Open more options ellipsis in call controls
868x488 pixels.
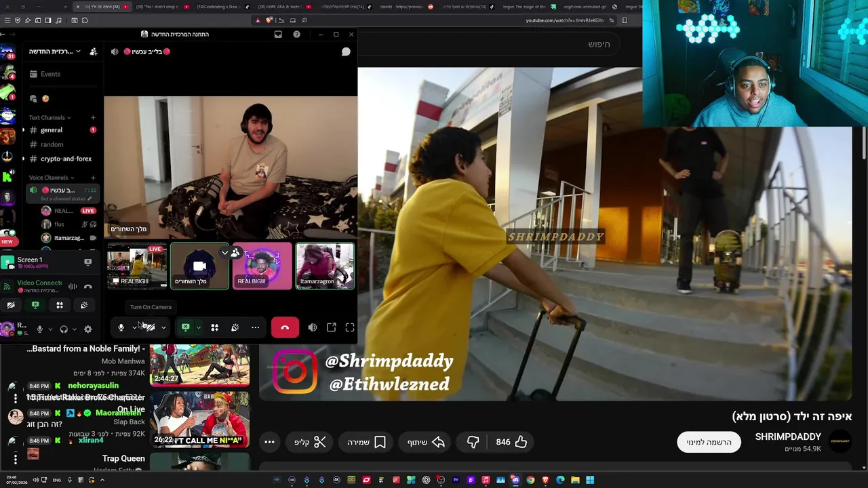(x=255, y=328)
